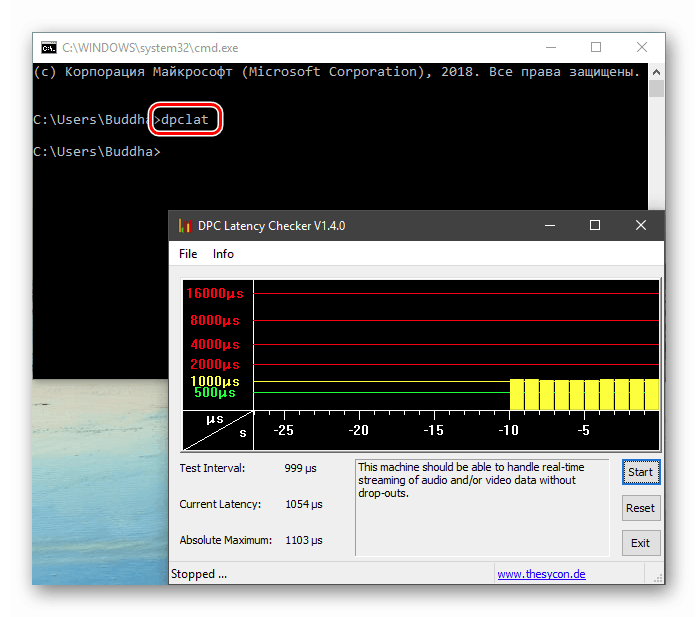Open the Info menu in DPC Latency Checker
Viewport: 698px width, 617px height.
[223, 254]
